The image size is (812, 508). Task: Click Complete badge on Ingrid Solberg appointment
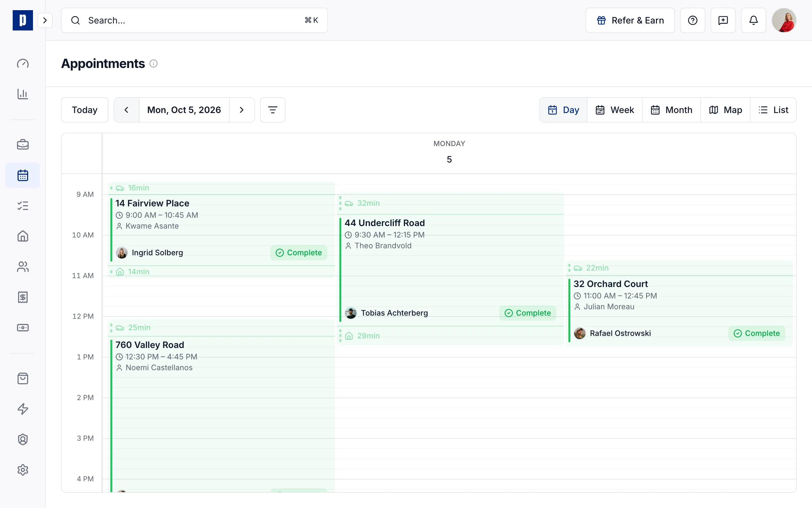coord(298,253)
